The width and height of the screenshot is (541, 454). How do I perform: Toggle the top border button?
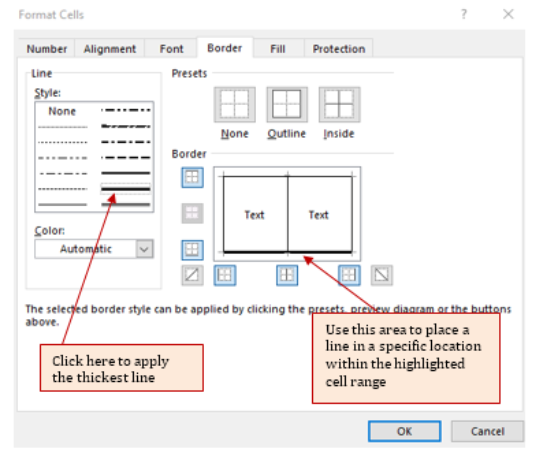pos(192,177)
